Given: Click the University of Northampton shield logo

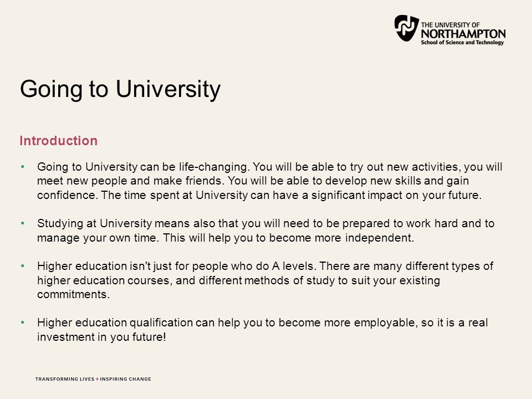Looking at the screenshot, I should click(x=406, y=28).
